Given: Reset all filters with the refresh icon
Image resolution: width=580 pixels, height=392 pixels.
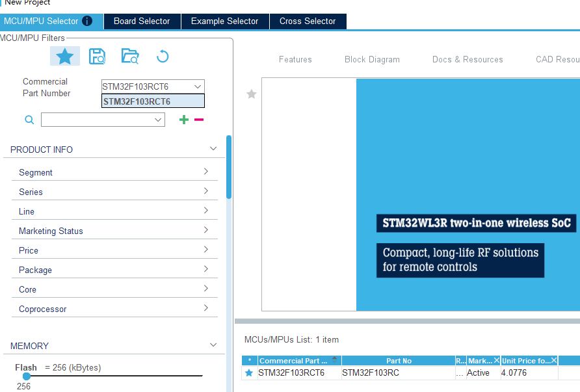Looking at the screenshot, I should point(163,57).
